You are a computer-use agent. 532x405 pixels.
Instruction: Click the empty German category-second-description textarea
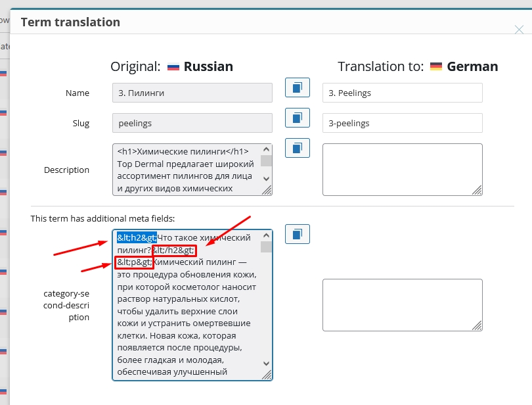[403, 305]
